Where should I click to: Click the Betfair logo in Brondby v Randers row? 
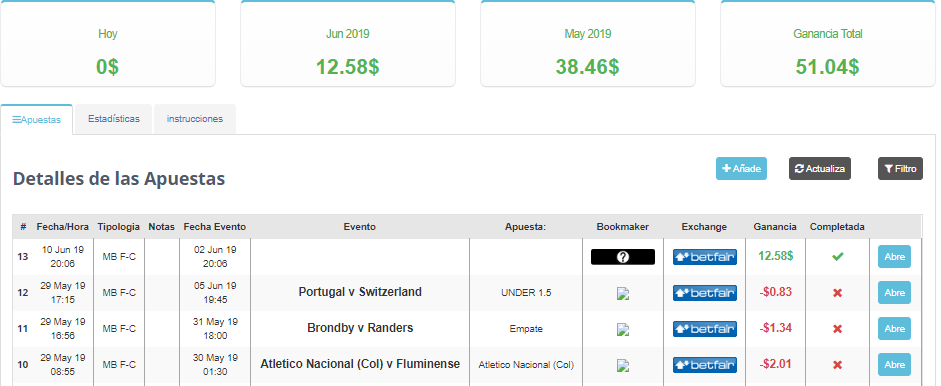705,329
